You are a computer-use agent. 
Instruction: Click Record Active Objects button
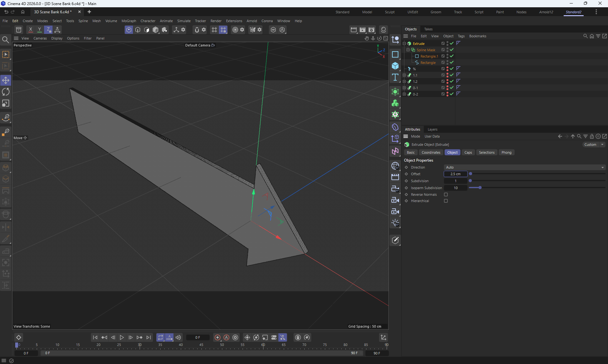(x=218, y=337)
